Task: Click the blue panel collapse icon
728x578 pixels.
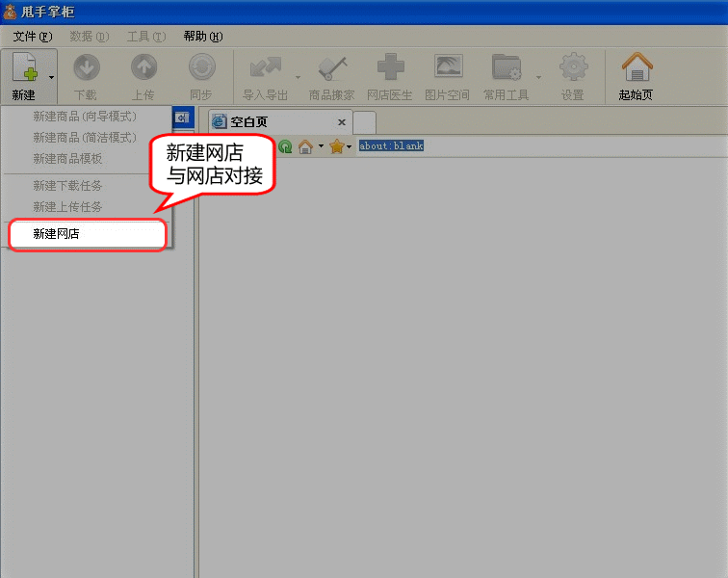Action: pos(182,118)
